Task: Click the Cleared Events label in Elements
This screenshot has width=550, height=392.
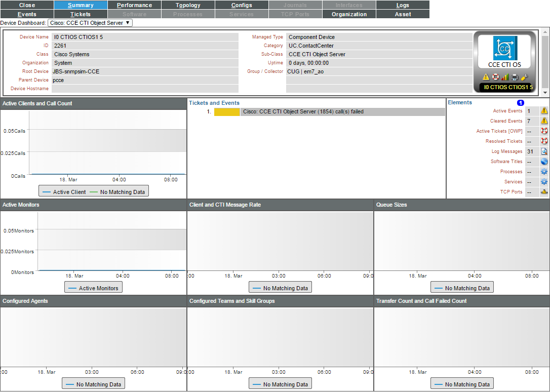Action: point(506,121)
